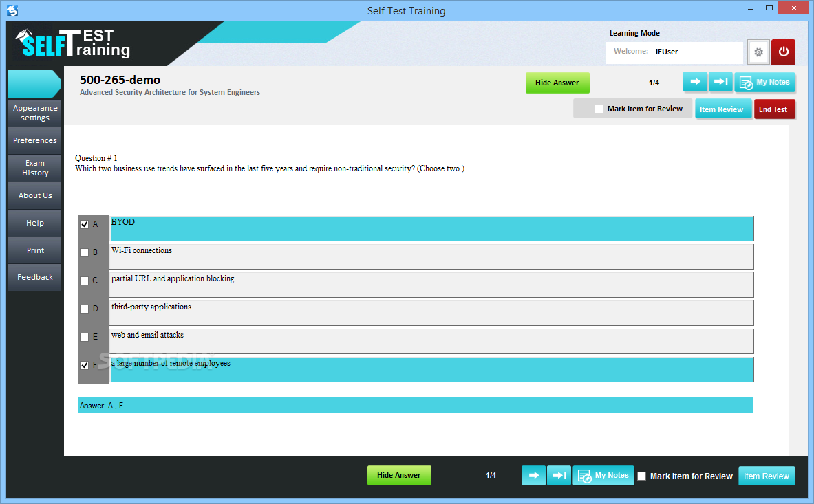814x504 pixels.
Task: Open Exam History in sidebar
Action: coord(35,168)
